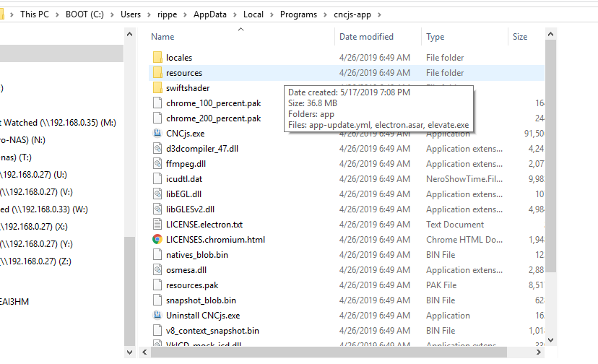Select the file name snapshot_blob.bin

(x=201, y=300)
